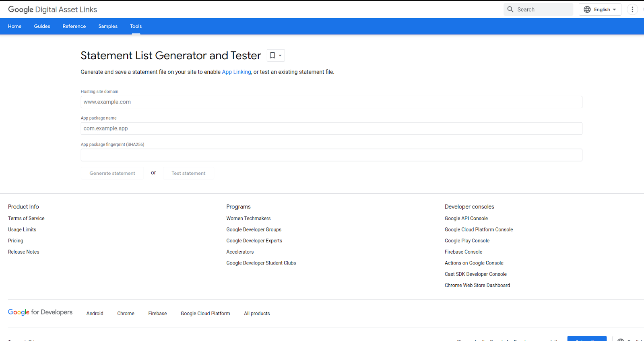
Task: Click the Product Info footer heading
Action: click(23, 207)
